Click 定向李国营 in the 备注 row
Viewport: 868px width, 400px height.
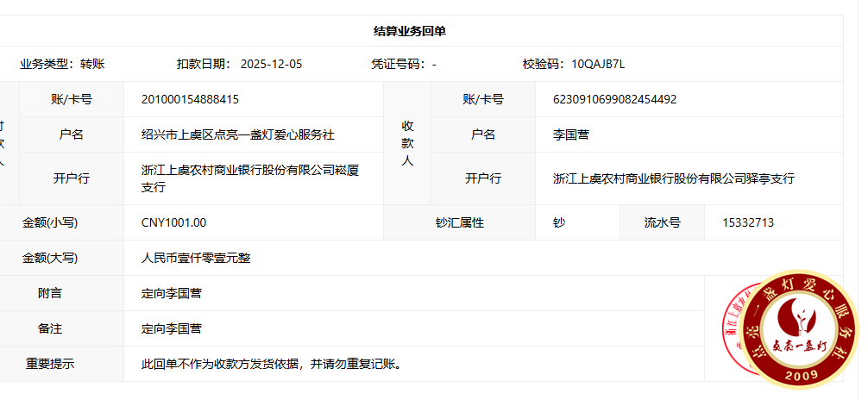click(x=172, y=328)
